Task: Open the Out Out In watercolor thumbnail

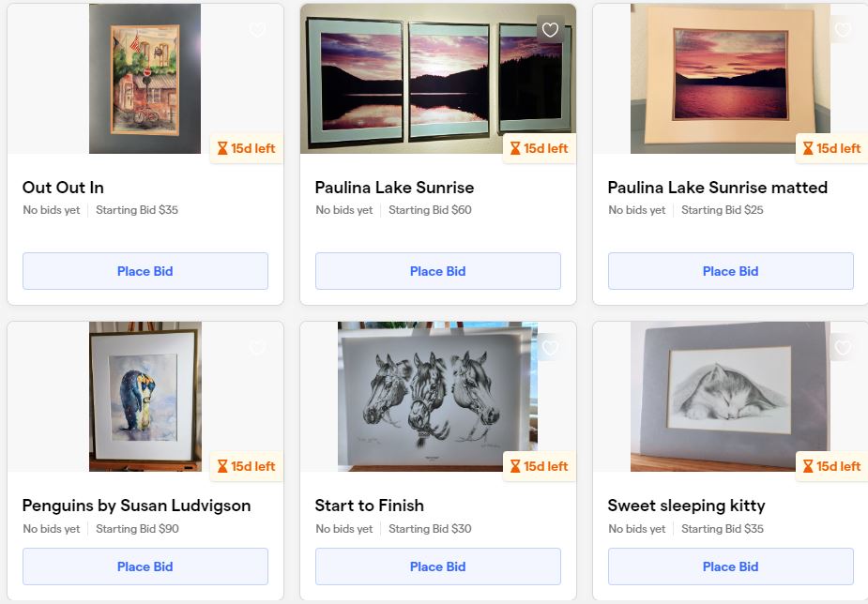Action: (x=145, y=79)
